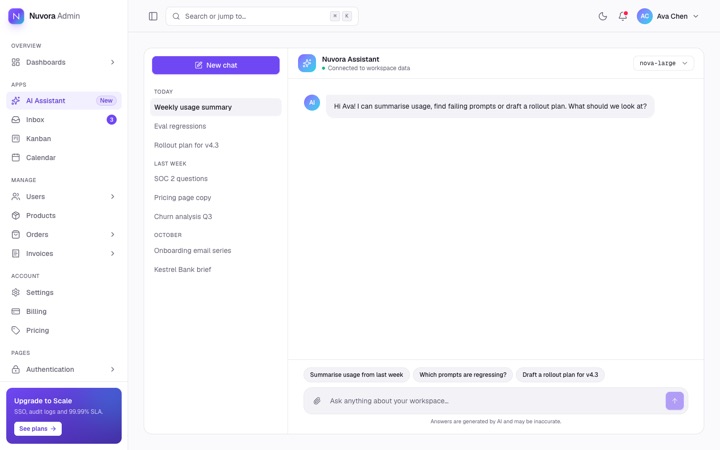Choose Draft a rollout plan for v4.3

pyautogui.click(x=560, y=375)
